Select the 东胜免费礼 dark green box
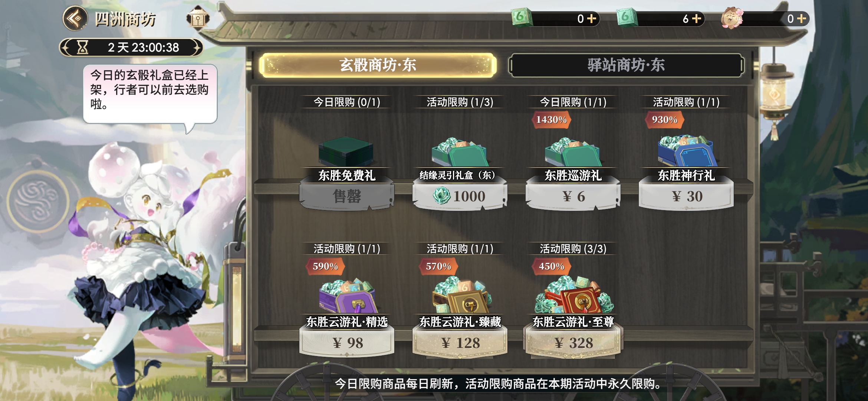 [346, 151]
